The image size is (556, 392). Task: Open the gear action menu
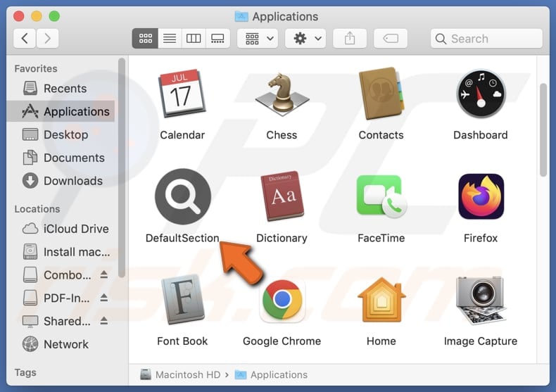pyautogui.click(x=305, y=38)
